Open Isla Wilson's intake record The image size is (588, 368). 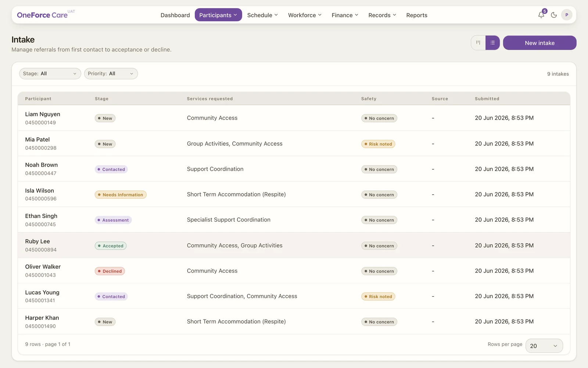(x=294, y=194)
